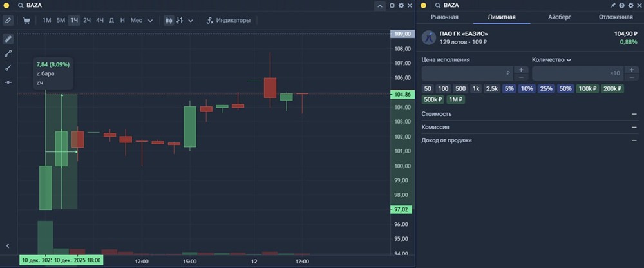Screen dimensions: 644x268
Task: Click the 97,02 price label on axis
Action: (x=402, y=209)
